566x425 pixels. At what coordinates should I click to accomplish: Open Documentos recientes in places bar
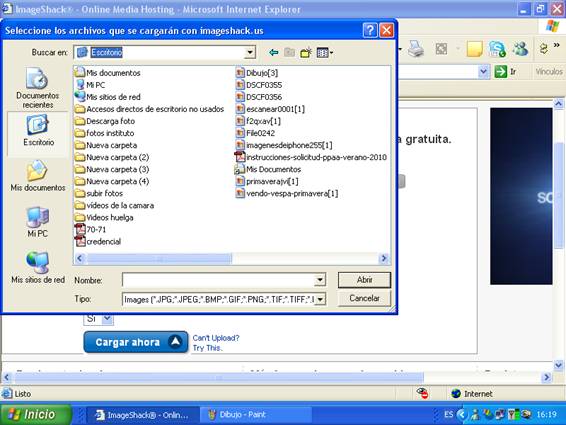[37, 88]
